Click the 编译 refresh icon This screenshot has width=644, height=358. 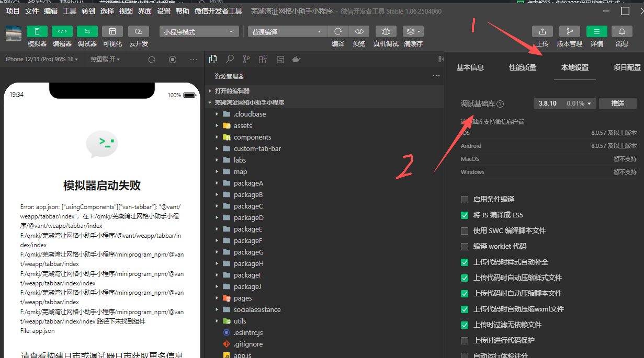(338, 32)
